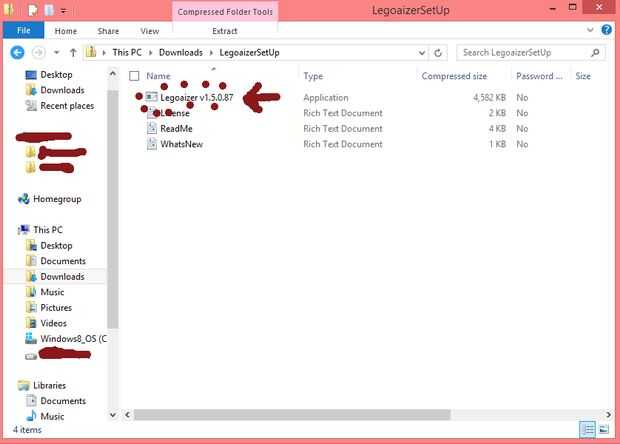Refresh the LegoaizerSetUp folder view
620x444 pixels.
coord(438,53)
